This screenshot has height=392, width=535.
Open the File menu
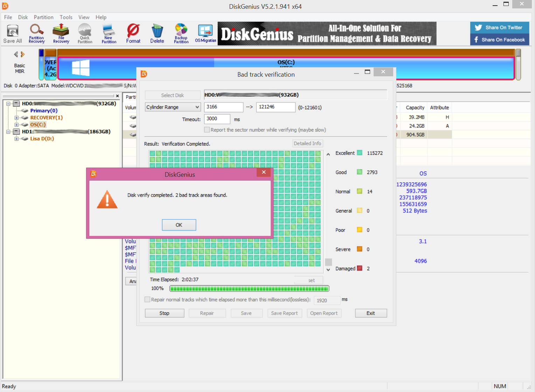pyautogui.click(x=8, y=17)
